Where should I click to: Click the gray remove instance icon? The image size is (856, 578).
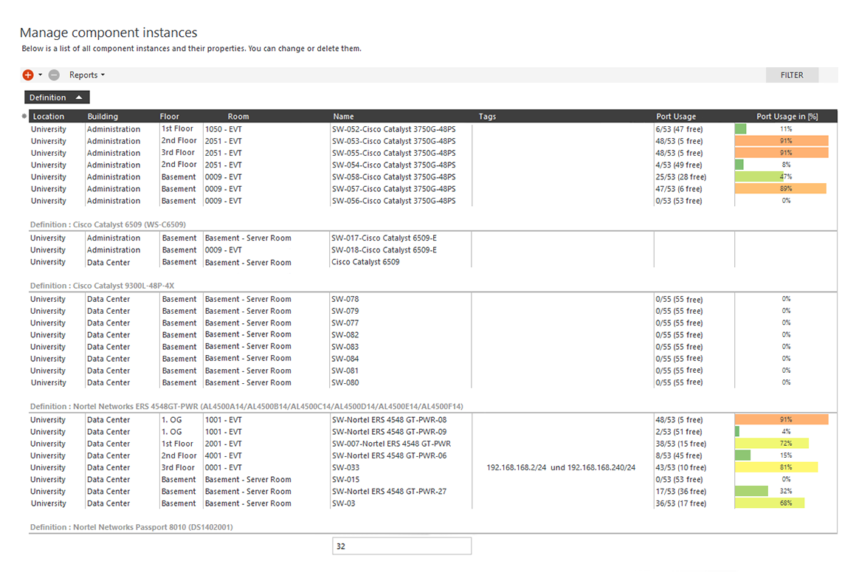click(54, 75)
